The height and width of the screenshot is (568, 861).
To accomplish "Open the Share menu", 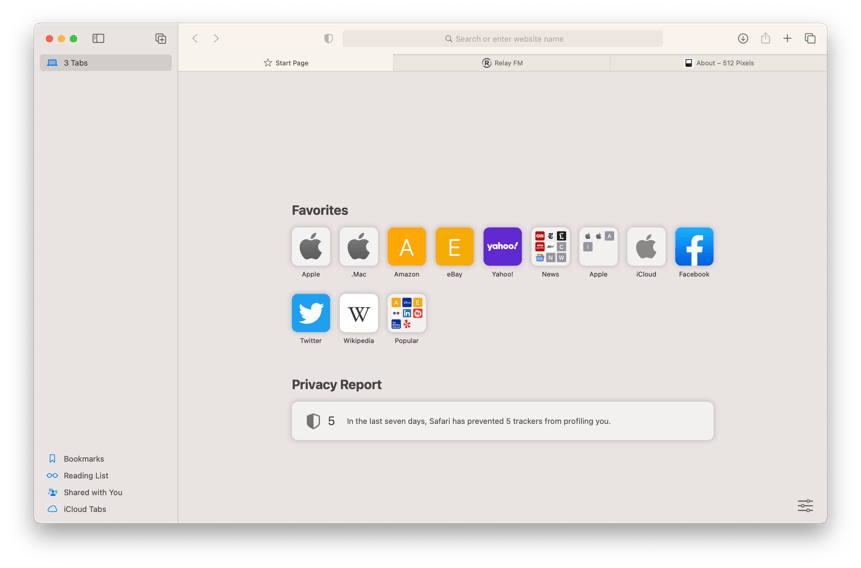I will [765, 38].
